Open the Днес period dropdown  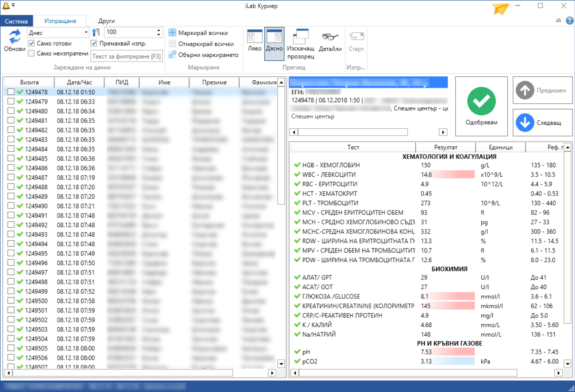pos(86,33)
